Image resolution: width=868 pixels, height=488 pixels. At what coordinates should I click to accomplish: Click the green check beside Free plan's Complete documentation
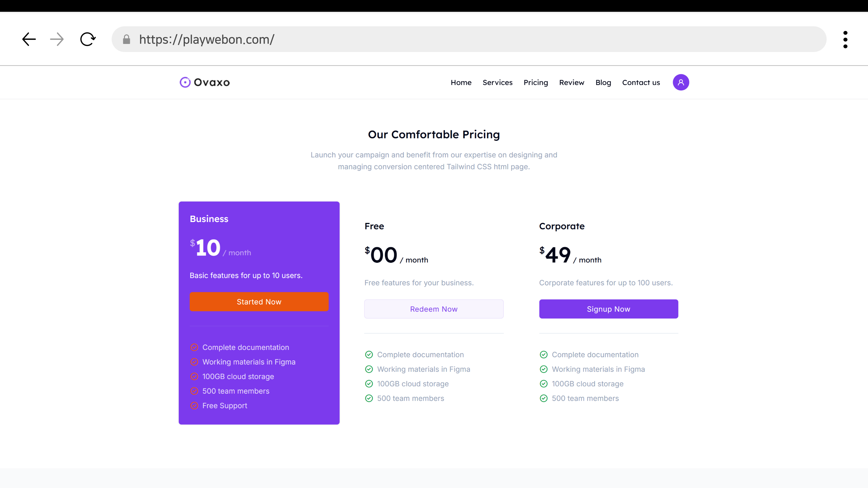click(369, 354)
